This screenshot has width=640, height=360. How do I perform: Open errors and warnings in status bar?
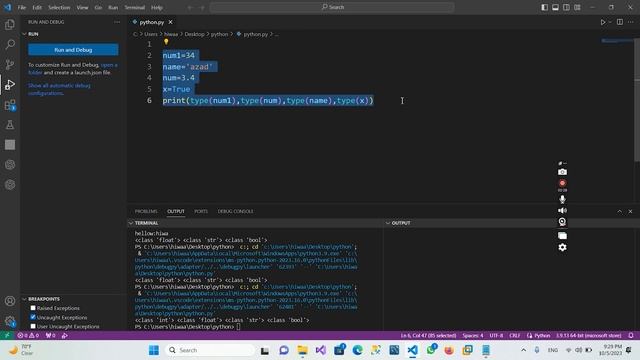click(x=28, y=336)
